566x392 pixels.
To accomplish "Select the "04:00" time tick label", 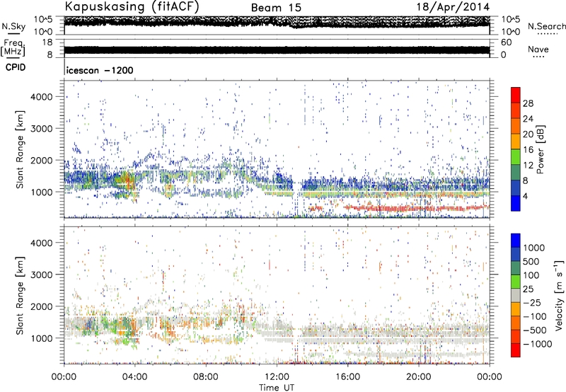I will coord(134,377).
